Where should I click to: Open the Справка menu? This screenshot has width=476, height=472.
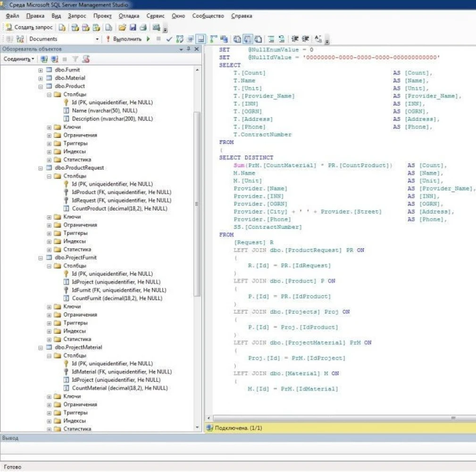pos(242,16)
